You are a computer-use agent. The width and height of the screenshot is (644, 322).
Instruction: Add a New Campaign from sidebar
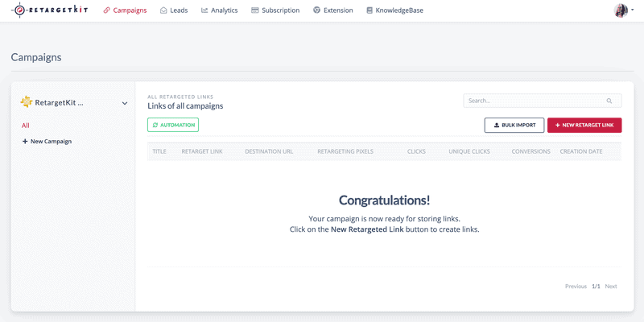(x=47, y=142)
